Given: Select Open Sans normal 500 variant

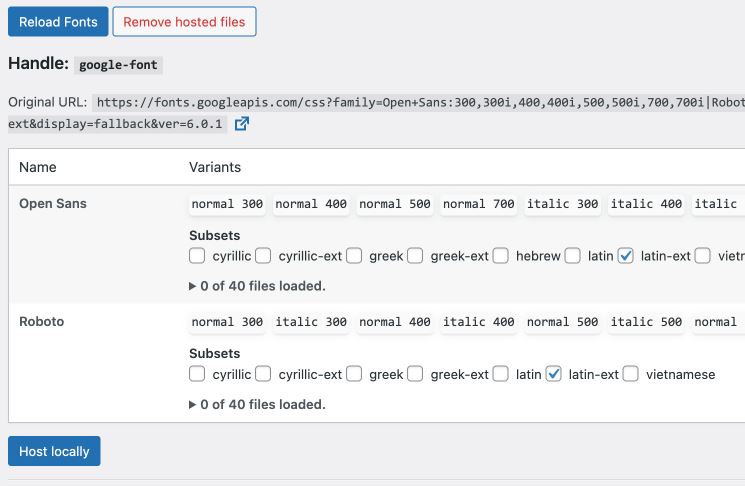Looking at the screenshot, I should [395, 204].
